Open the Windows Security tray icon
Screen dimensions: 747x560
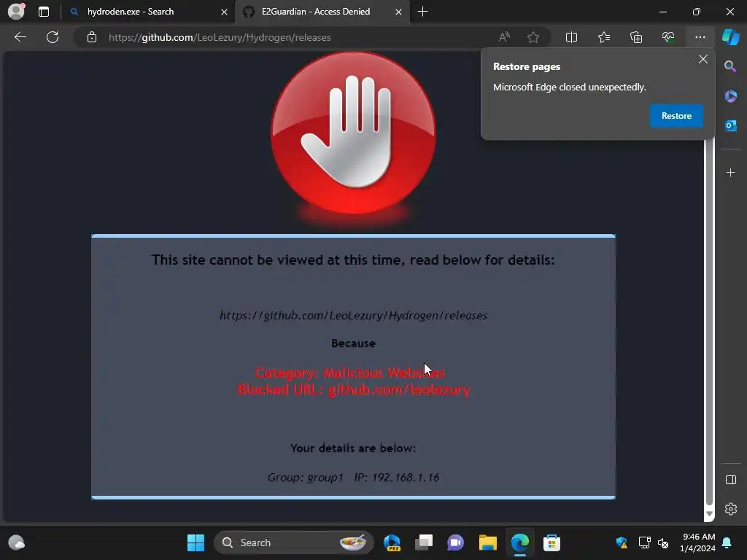pos(622,542)
